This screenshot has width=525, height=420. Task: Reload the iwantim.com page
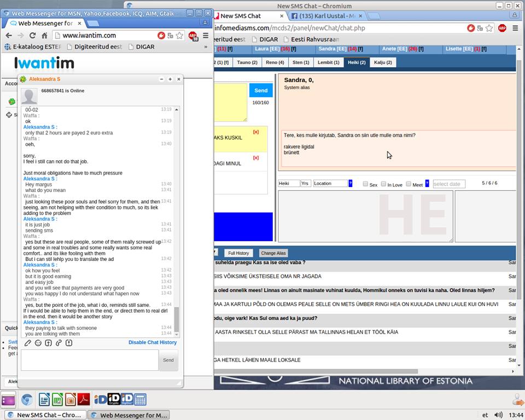32,36
